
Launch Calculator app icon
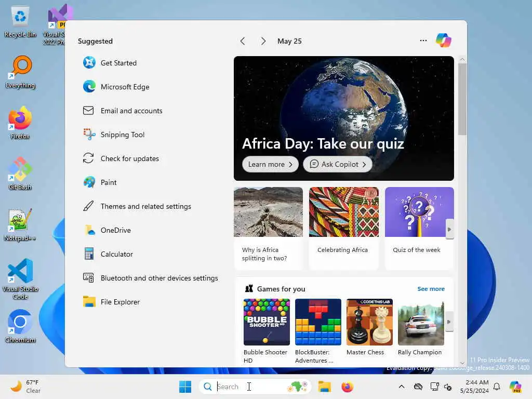[89, 254]
